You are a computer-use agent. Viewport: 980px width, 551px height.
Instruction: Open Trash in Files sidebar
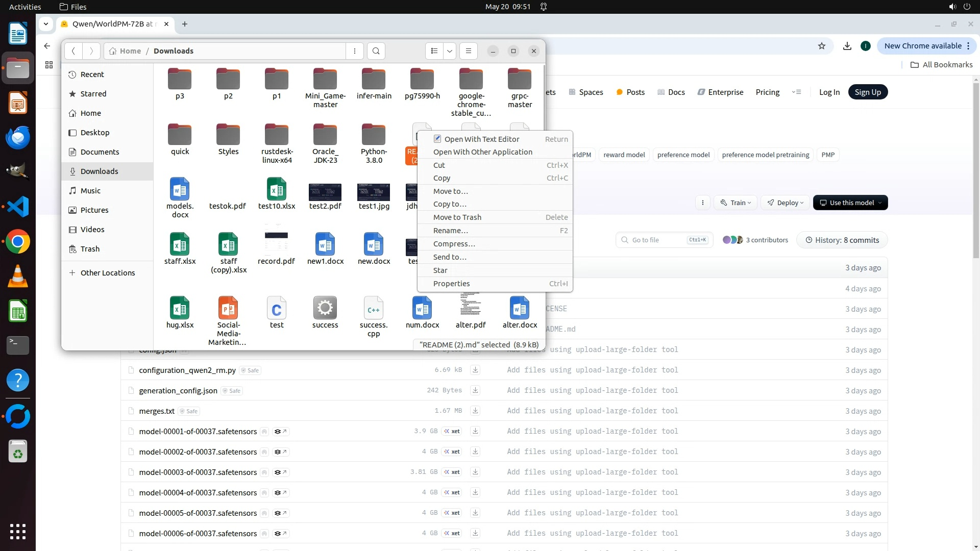click(90, 249)
